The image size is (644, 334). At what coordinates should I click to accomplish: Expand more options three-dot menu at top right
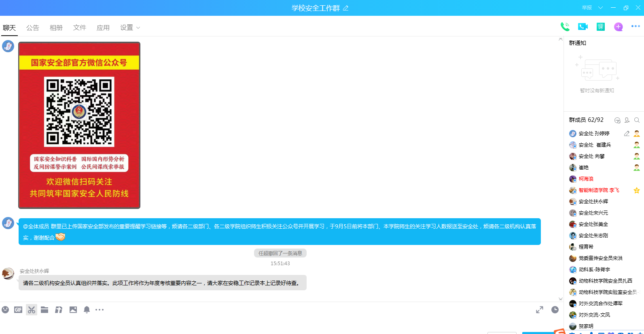coord(636,26)
